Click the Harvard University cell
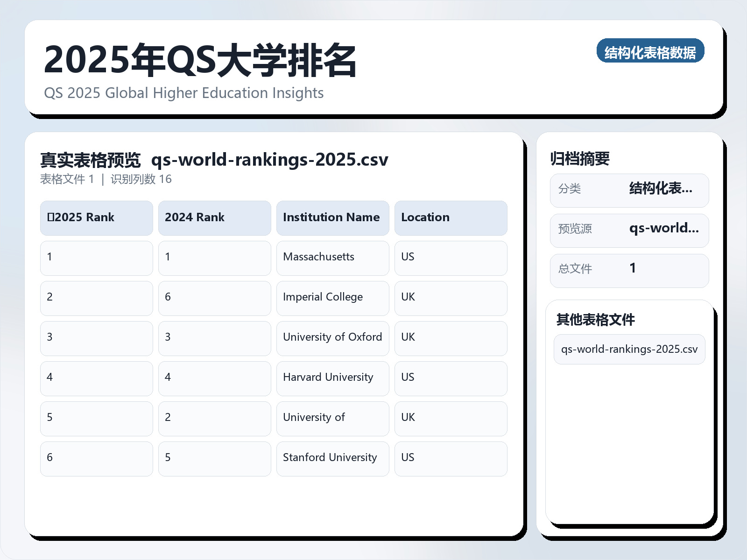This screenshot has height=560, width=747. tap(332, 378)
